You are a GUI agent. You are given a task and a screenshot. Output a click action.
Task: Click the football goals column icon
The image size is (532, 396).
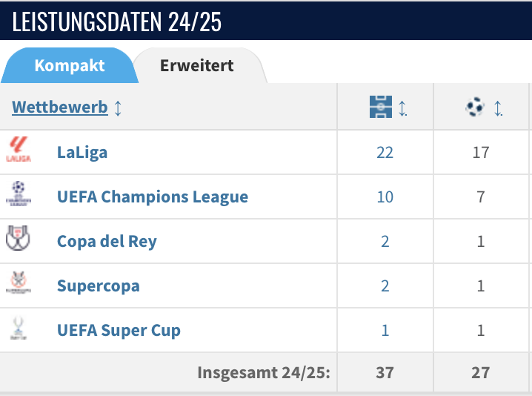(475, 108)
